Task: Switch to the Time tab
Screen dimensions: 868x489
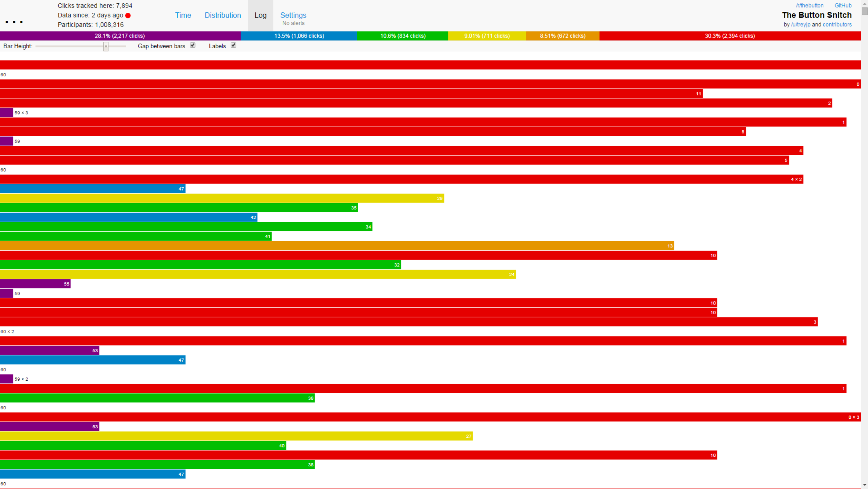Action: click(x=183, y=15)
